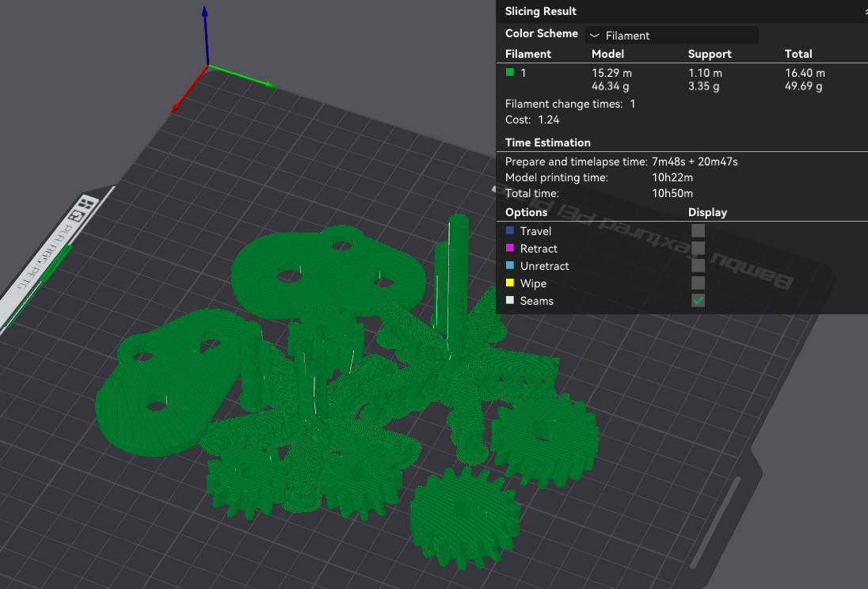The height and width of the screenshot is (589, 868).
Task: Click the "Model" column header
Action: (x=607, y=54)
